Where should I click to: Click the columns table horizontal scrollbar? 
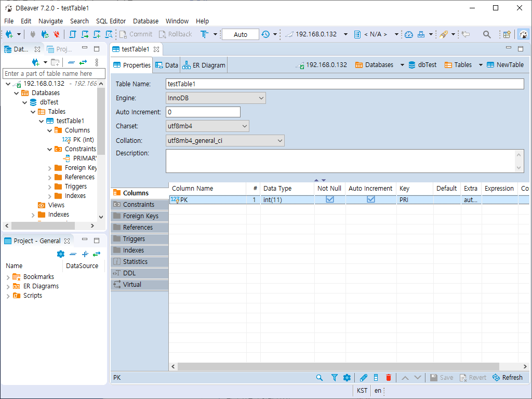[x=338, y=366]
